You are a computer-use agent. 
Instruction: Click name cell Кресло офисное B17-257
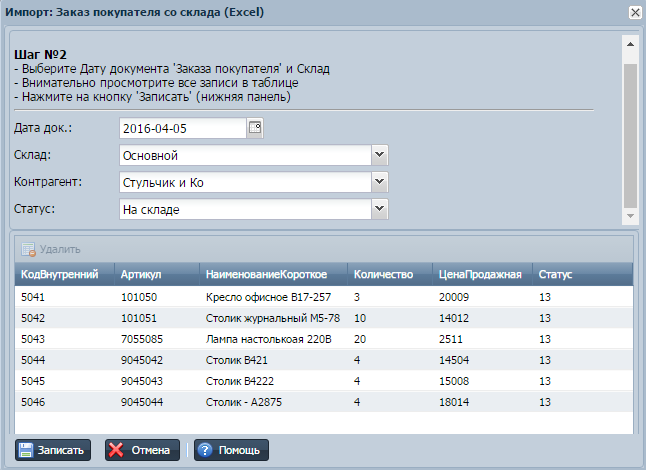(x=274, y=297)
